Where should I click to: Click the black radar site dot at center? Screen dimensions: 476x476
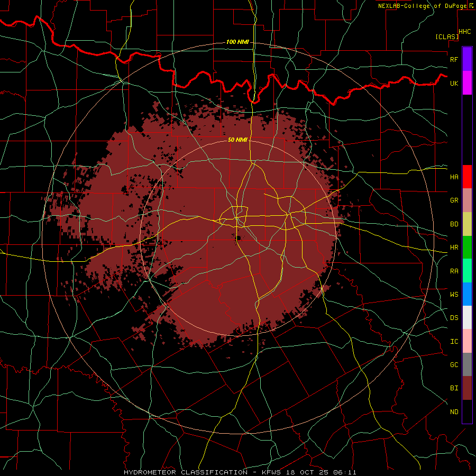pos(239,238)
